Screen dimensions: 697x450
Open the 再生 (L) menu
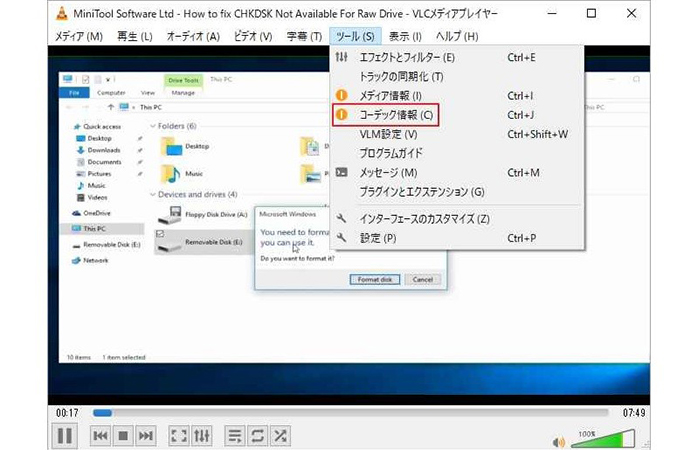point(135,36)
